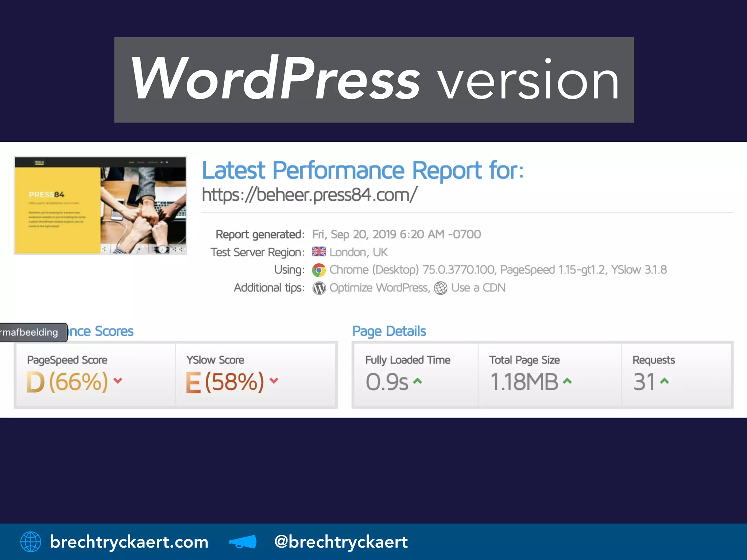This screenshot has height=560, width=747.
Task: Expand the PageSpeed Score red chevron
Action: pyautogui.click(x=118, y=381)
